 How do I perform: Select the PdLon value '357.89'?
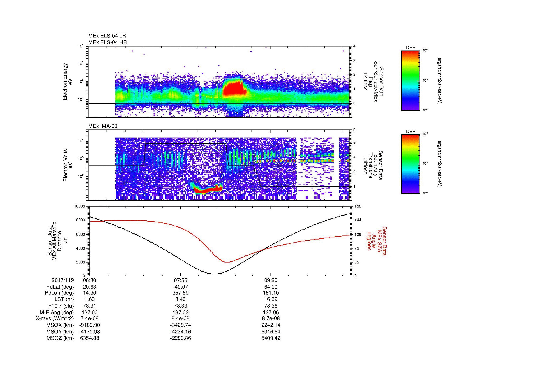180,293
